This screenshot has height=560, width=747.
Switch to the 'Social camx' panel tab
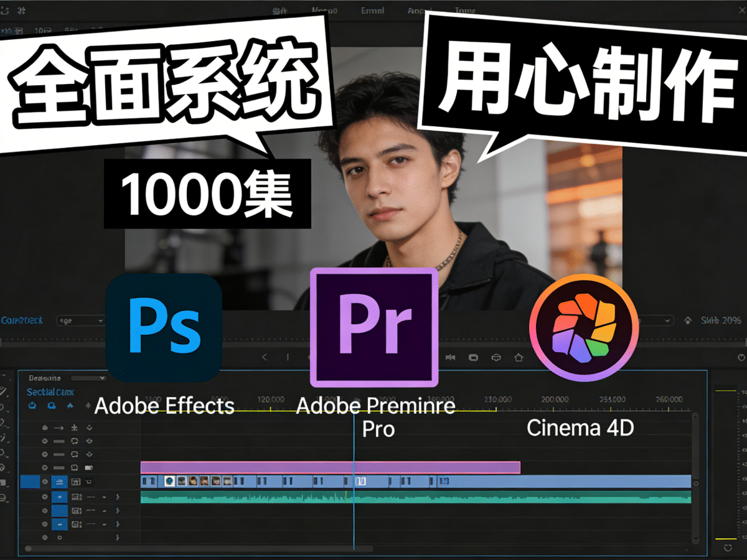click(x=50, y=392)
